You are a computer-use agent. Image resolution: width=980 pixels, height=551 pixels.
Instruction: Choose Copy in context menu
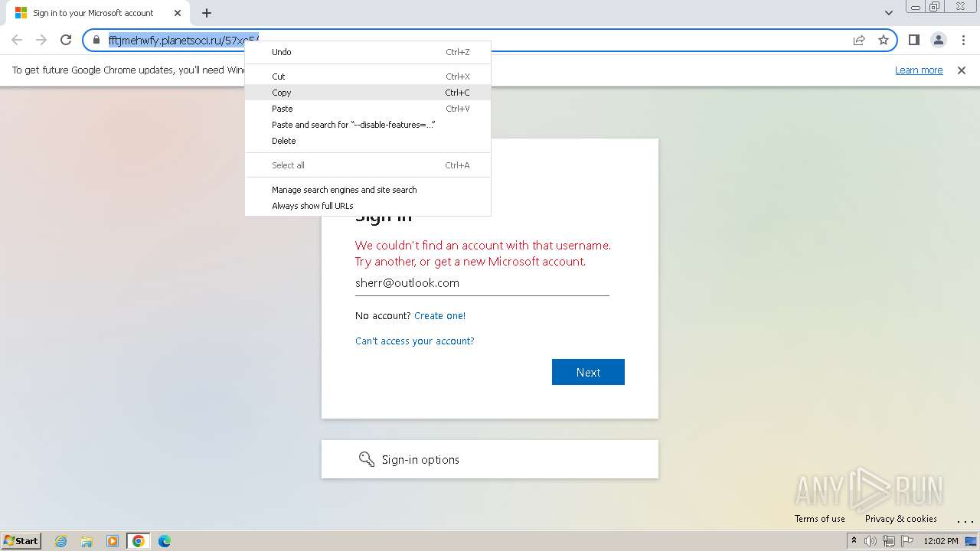coord(367,93)
